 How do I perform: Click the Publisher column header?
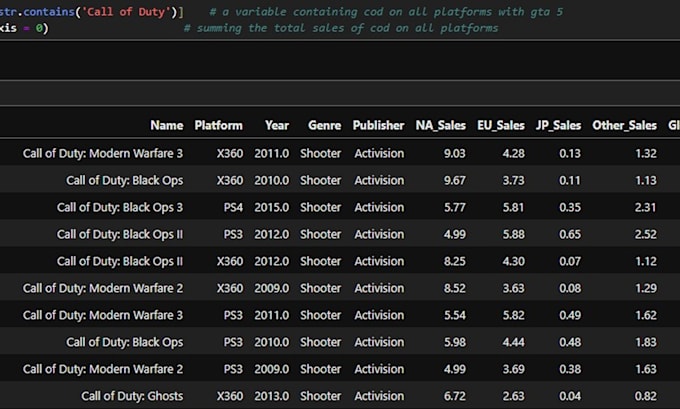coord(378,125)
